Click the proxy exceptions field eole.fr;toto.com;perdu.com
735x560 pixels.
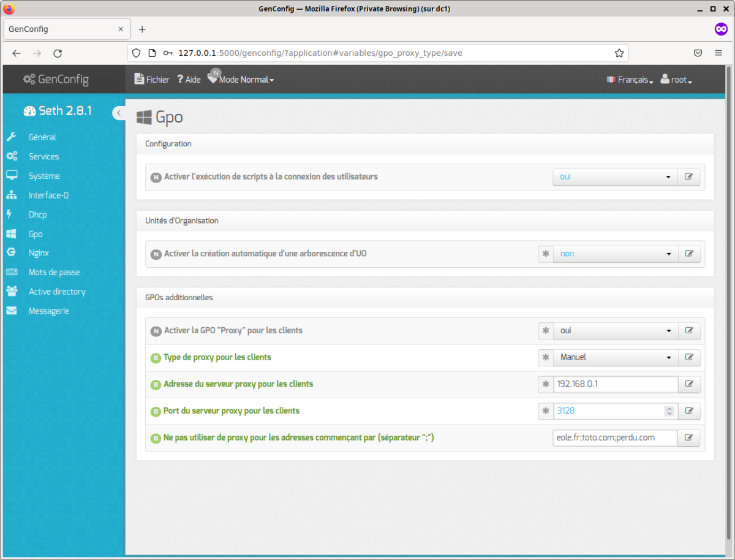click(x=615, y=437)
